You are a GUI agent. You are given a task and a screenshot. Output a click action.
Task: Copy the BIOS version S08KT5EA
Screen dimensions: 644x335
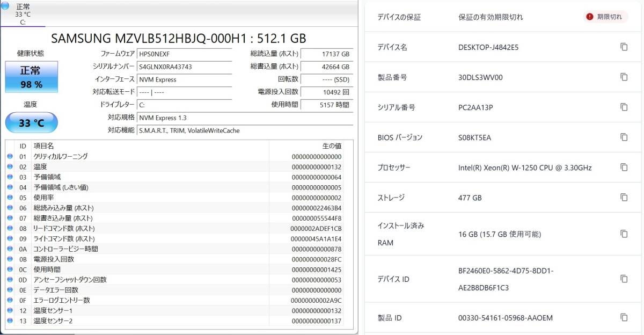pyautogui.click(x=624, y=137)
